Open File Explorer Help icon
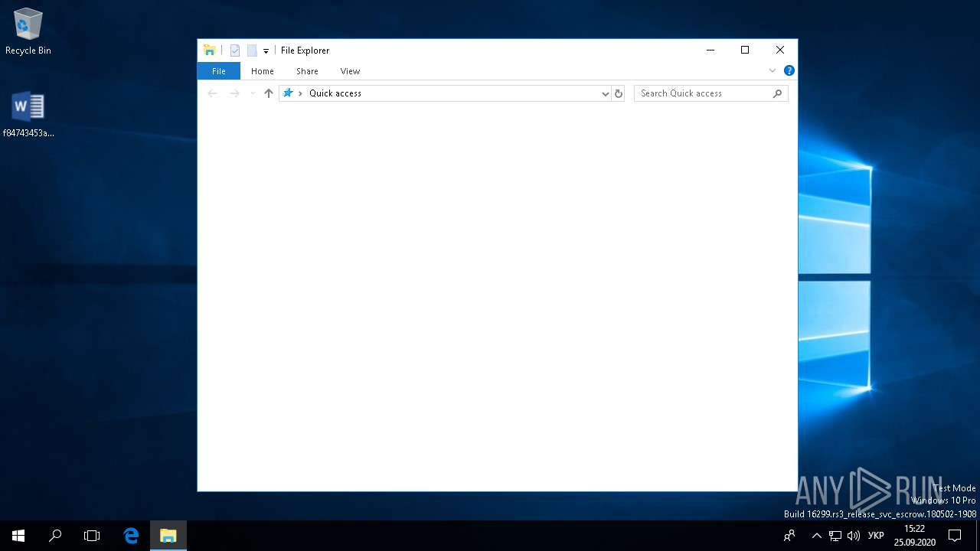The image size is (980, 551). point(789,70)
